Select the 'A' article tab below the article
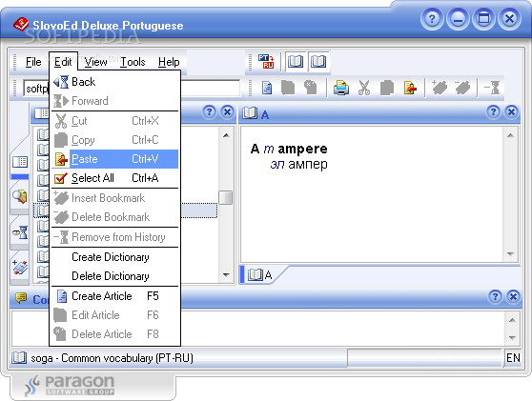Image resolution: width=532 pixels, height=401 pixels. 260,274
